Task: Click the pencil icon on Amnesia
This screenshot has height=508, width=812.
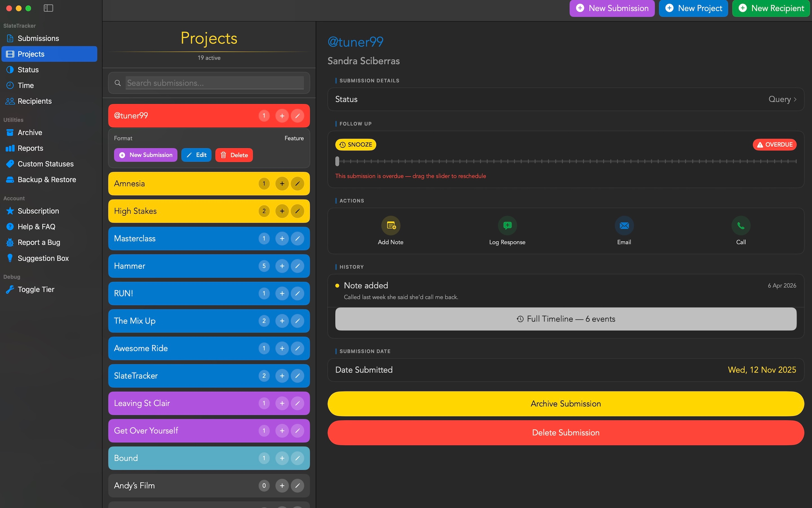Action: (x=297, y=184)
